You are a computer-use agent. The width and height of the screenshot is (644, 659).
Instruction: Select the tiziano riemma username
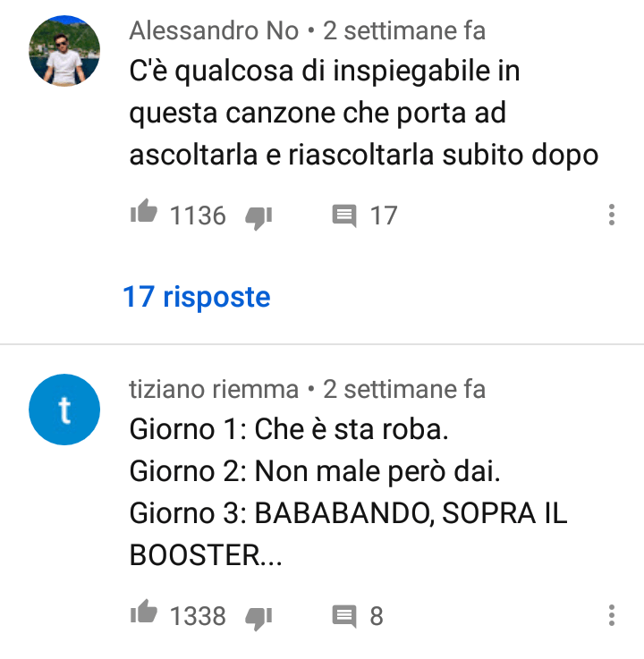pyautogui.click(x=214, y=389)
